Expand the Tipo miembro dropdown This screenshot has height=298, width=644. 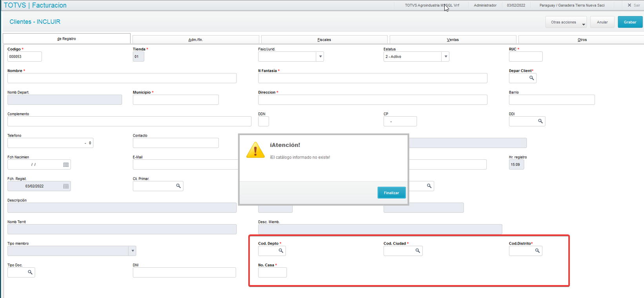point(133,251)
